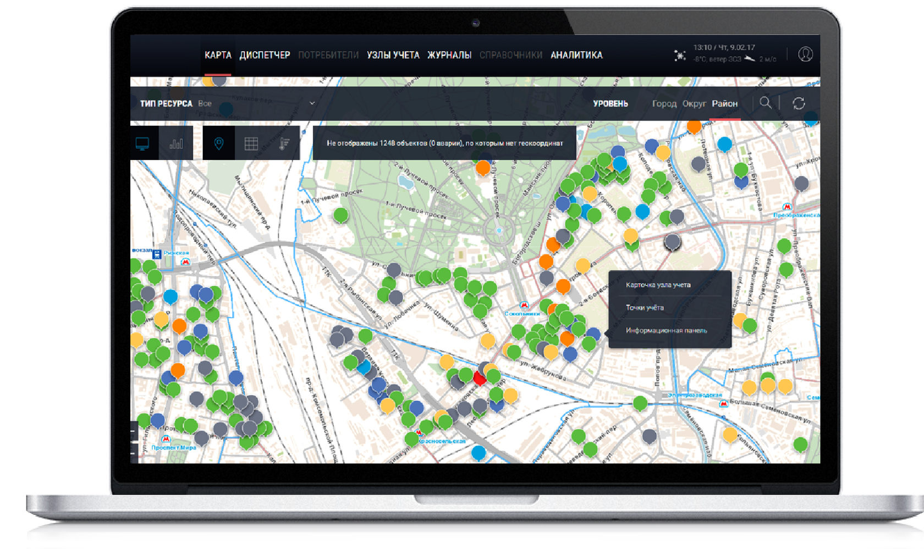
Task: Expand the Тип ресурса dropdown chevron
Action: pyautogui.click(x=312, y=103)
